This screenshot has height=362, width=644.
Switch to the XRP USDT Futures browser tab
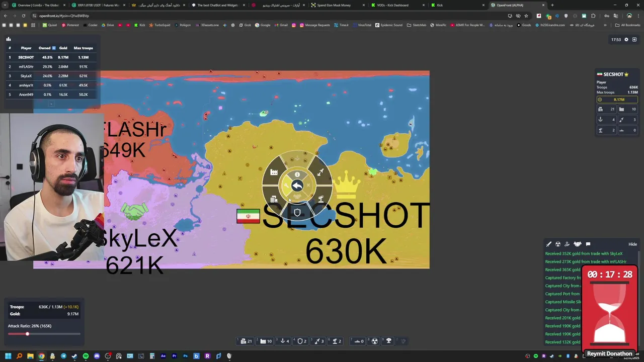(x=99, y=5)
